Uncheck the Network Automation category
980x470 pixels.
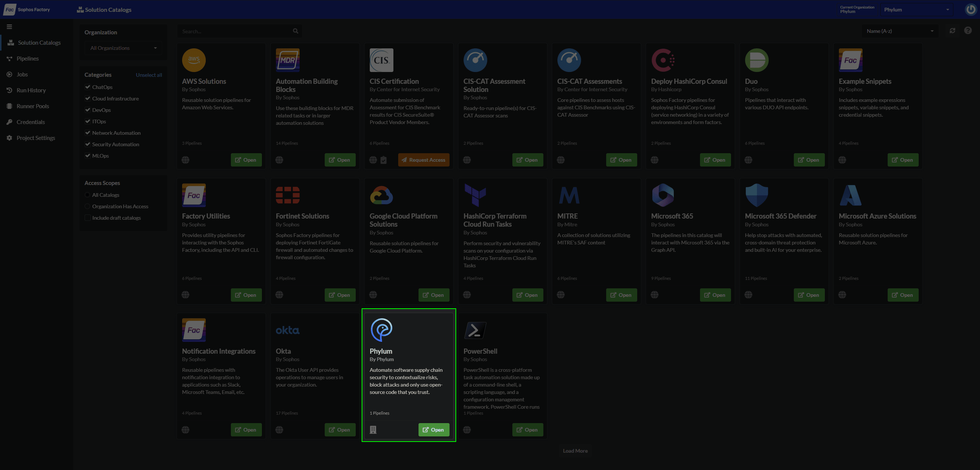(x=88, y=133)
